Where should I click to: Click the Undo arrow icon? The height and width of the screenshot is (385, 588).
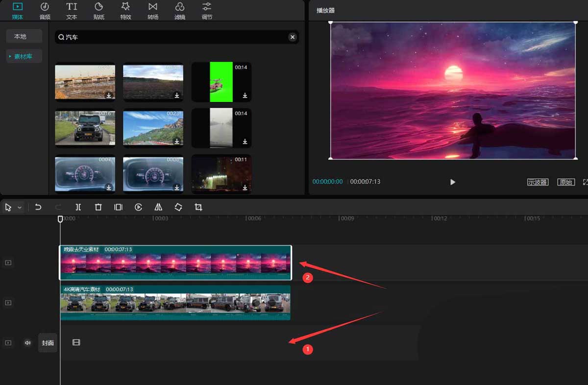click(38, 207)
